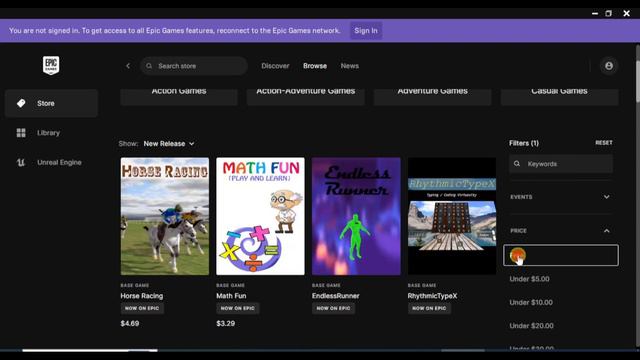The height and width of the screenshot is (360, 640).
Task: Open the account profile icon
Action: 609,66
